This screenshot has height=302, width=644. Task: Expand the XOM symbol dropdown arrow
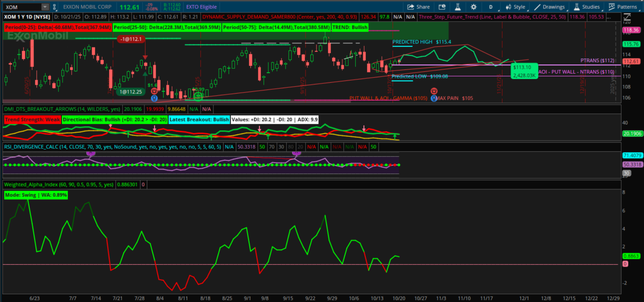[x=45, y=7]
